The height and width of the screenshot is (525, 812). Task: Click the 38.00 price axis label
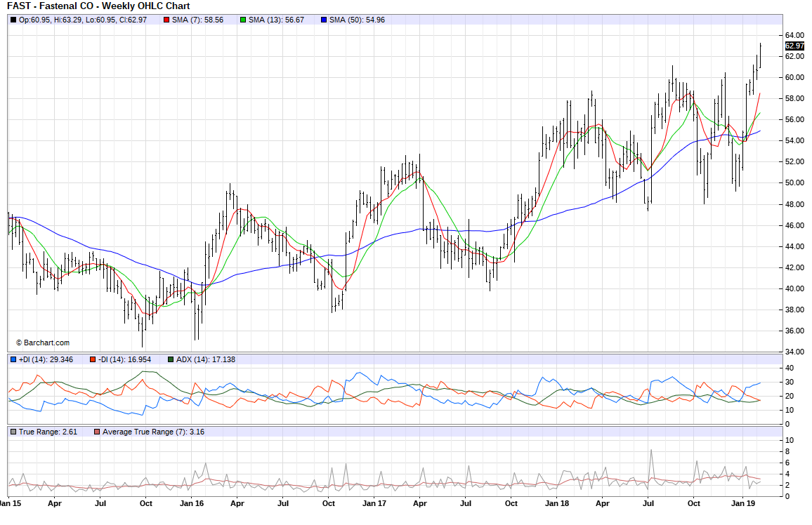pyautogui.click(x=794, y=310)
